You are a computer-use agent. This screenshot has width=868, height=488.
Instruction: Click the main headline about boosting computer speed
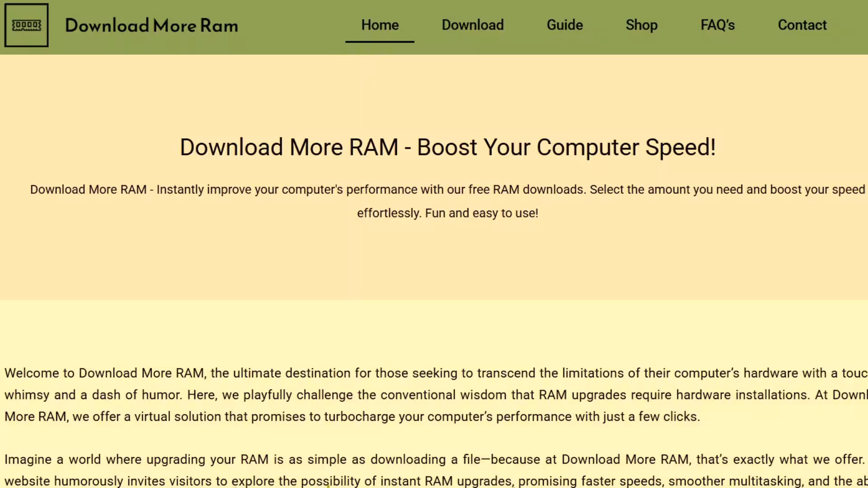(x=448, y=147)
